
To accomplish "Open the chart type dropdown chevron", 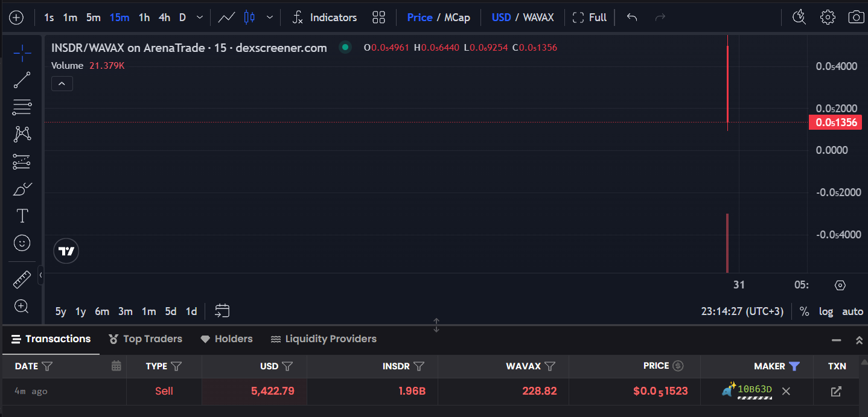I will click(270, 18).
